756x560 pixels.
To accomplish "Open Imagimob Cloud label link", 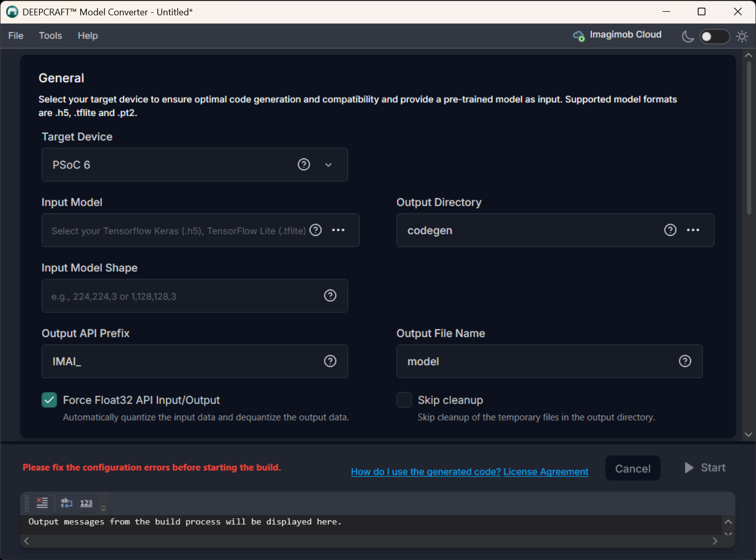I will pyautogui.click(x=626, y=34).
